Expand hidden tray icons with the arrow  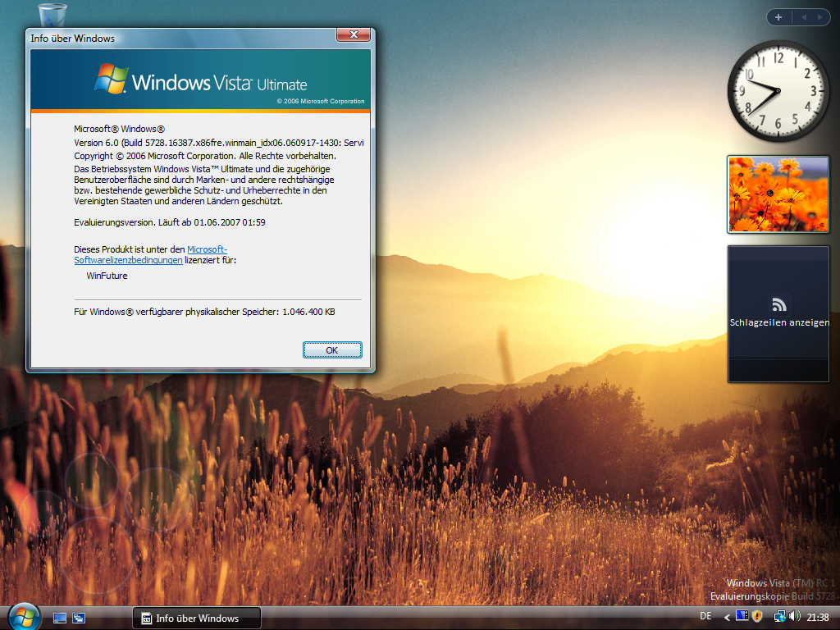(727, 618)
